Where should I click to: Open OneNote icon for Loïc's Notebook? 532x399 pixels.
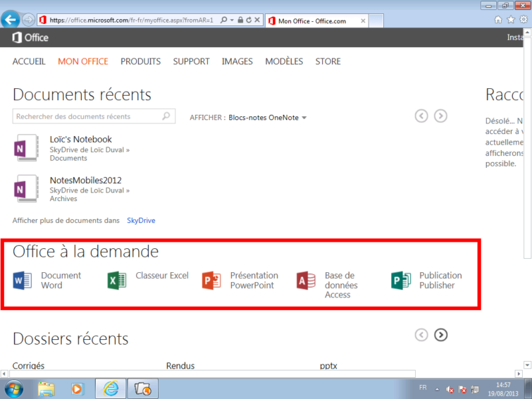point(26,148)
